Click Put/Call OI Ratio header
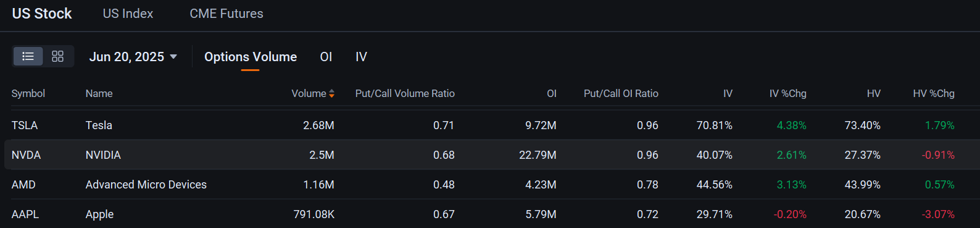980x228 pixels. coord(621,93)
